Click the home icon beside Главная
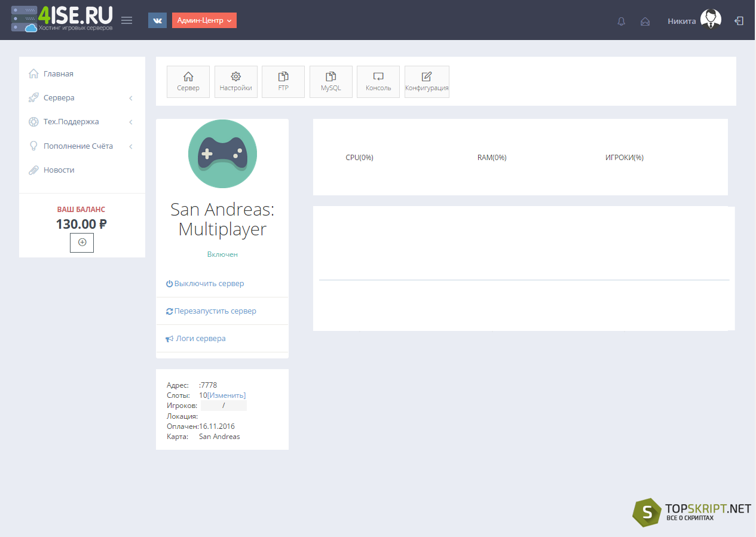The image size is (756, 537). point(33,73)
